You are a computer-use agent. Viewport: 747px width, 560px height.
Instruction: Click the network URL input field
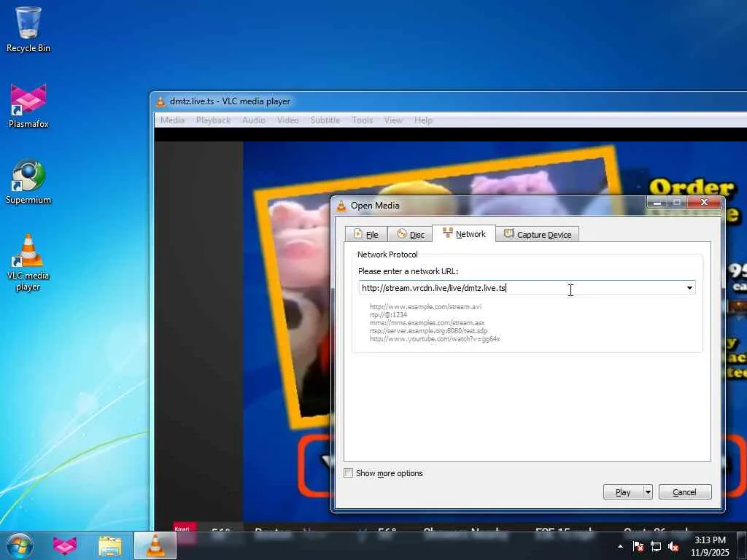[x=521, y=287]
